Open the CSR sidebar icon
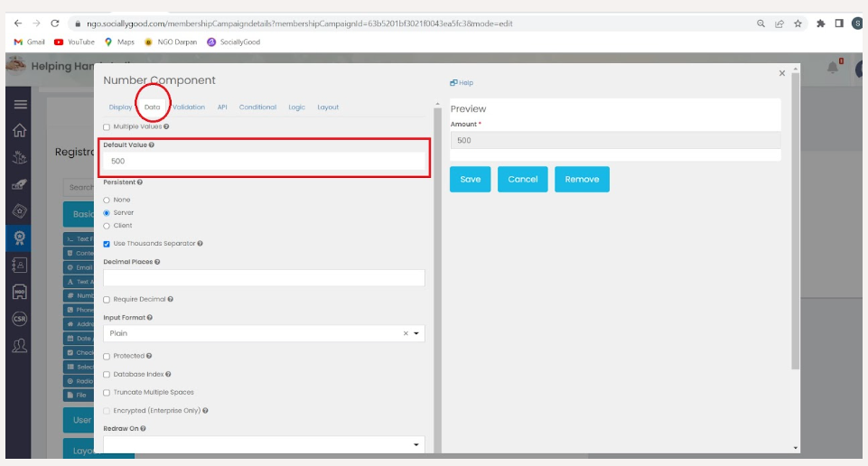 click(19, 319)
